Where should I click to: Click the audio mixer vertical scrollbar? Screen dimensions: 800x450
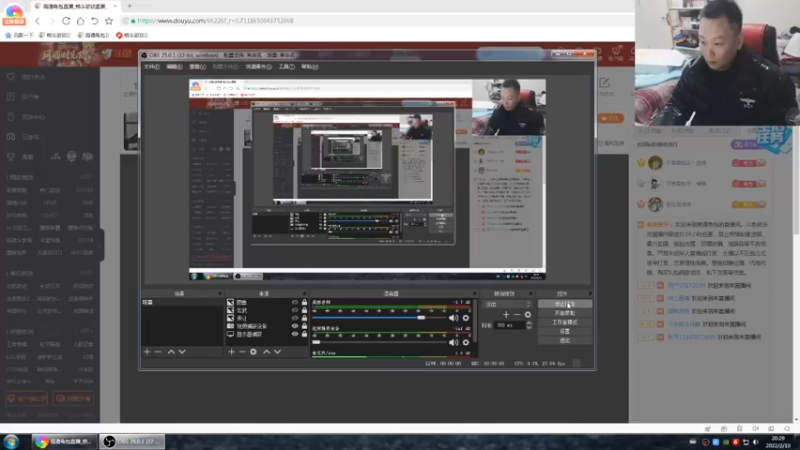tap(475, 320)
